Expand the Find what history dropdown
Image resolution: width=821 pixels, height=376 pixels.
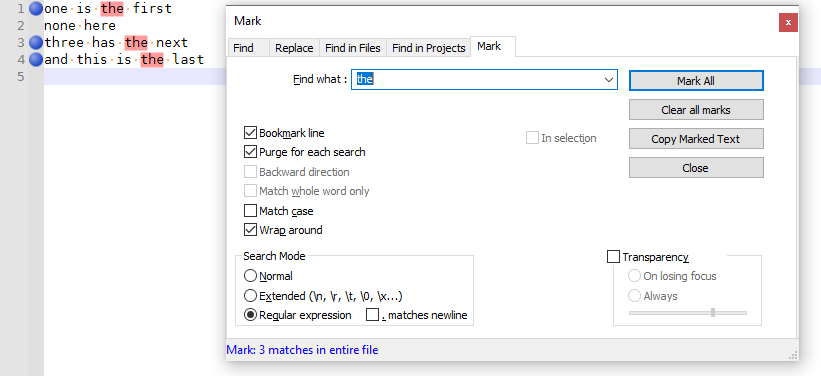608,80
